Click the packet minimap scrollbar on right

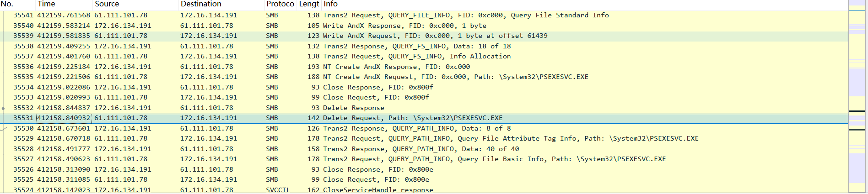pos(857,97)
